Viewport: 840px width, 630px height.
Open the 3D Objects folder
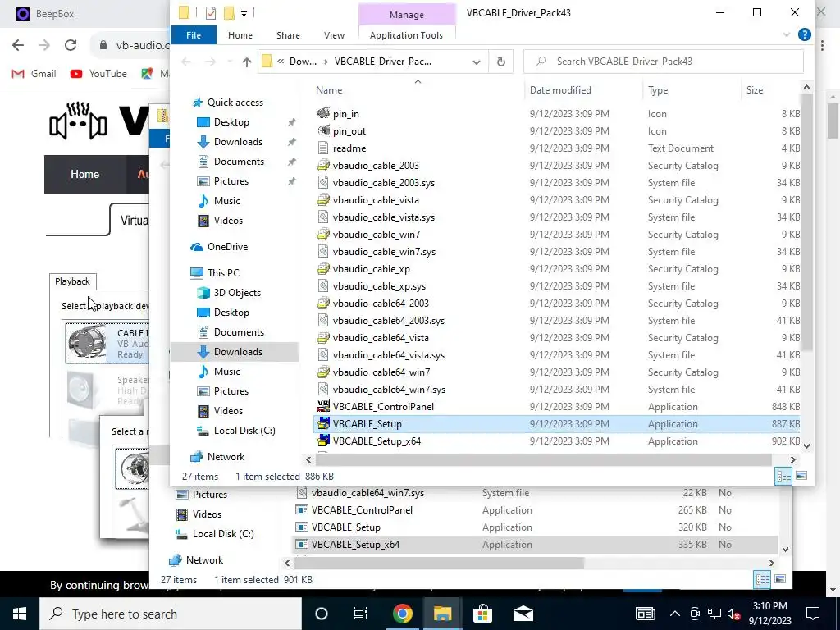(237, 293)
